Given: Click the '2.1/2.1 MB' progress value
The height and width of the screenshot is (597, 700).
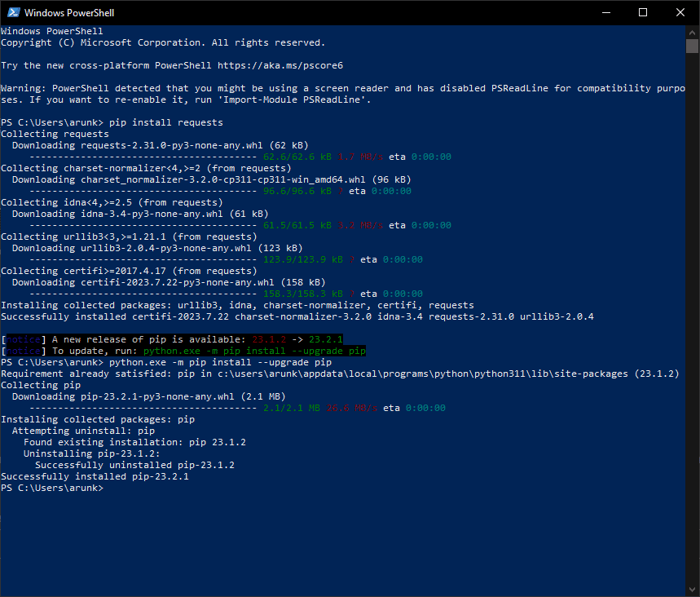Looking at the screenshot, I should click(x=292, y=408).
